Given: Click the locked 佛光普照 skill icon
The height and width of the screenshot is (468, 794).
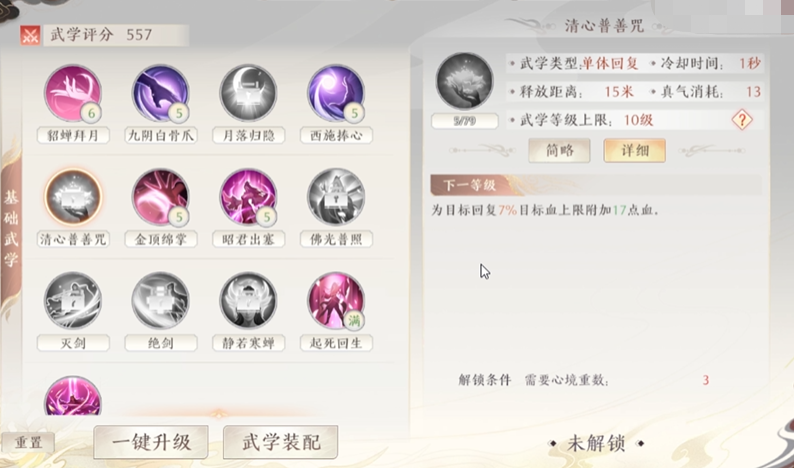Looking at the screenshot, I should [x=336, y=197].
